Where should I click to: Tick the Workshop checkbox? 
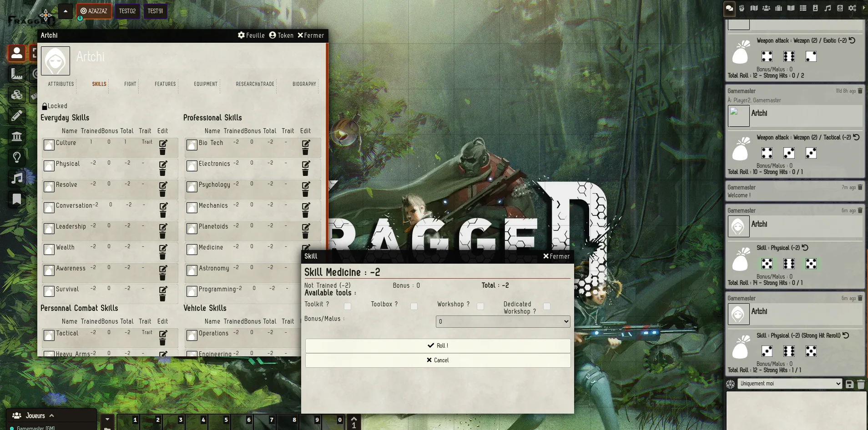click(480, 306)
